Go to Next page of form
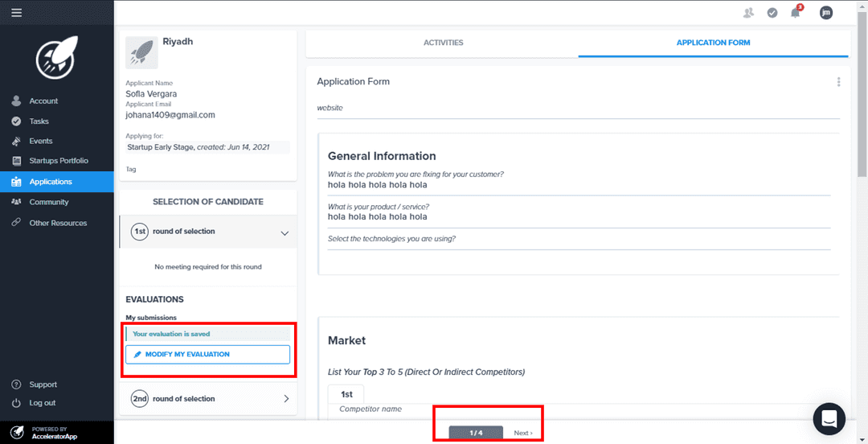 point(523,433)
